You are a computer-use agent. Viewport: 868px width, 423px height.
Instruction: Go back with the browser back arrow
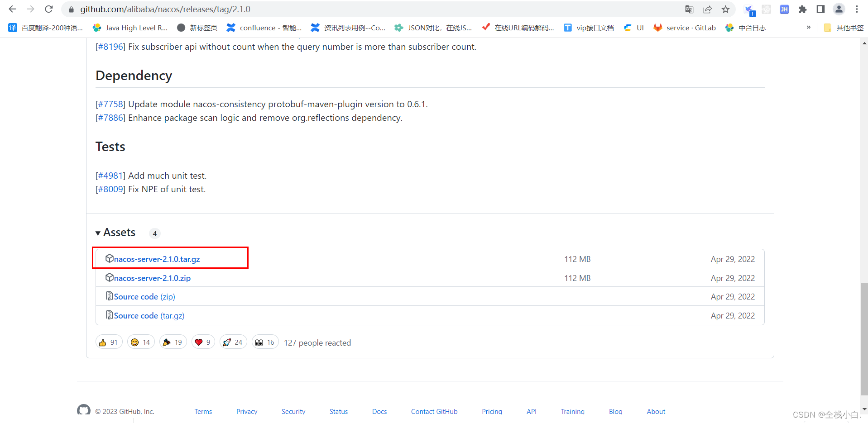coord(12,9)
